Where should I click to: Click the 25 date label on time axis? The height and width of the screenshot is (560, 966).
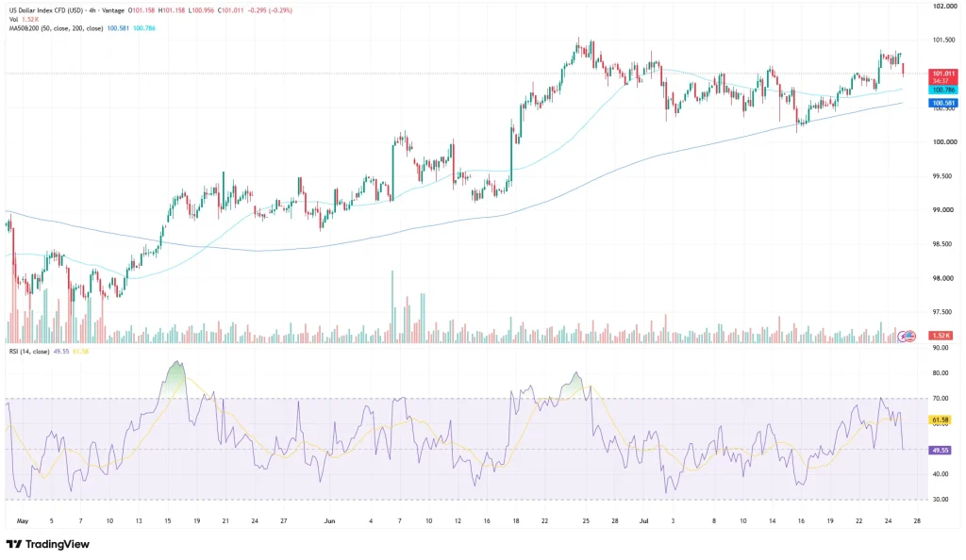point(586,520)
